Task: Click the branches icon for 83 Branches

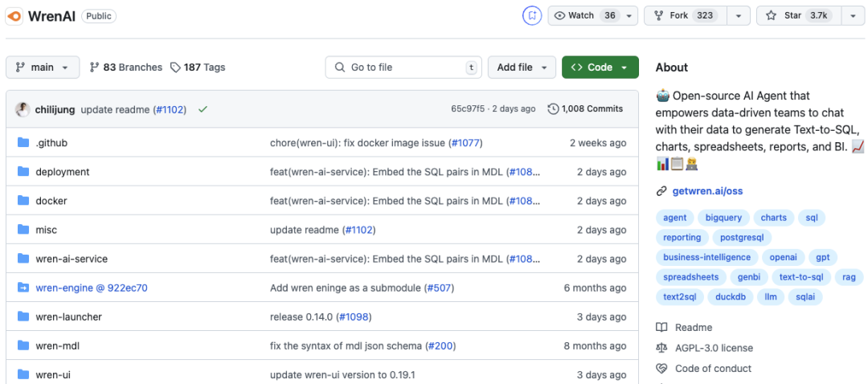Action: (x=95, y=67)
